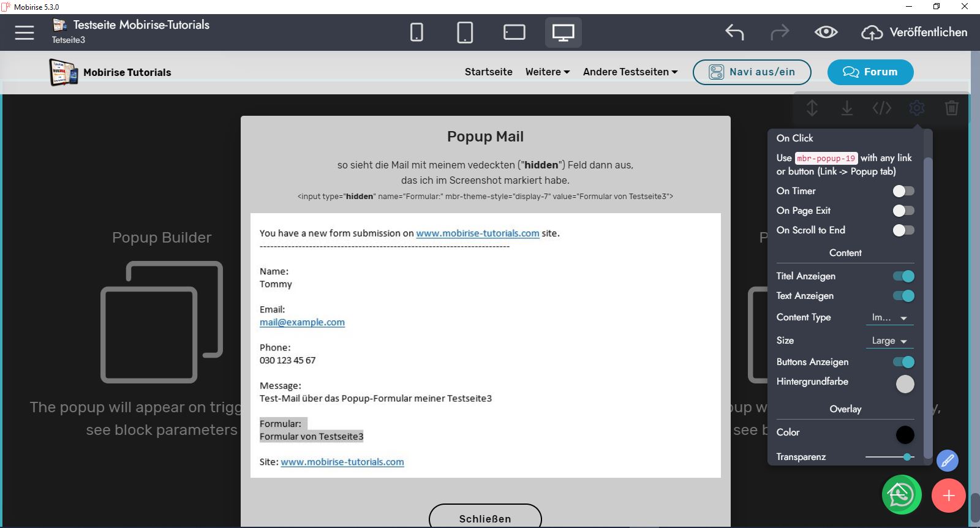Click the Navi aus/ein button
The image size is (980, 528).
(x=752, y=72)
